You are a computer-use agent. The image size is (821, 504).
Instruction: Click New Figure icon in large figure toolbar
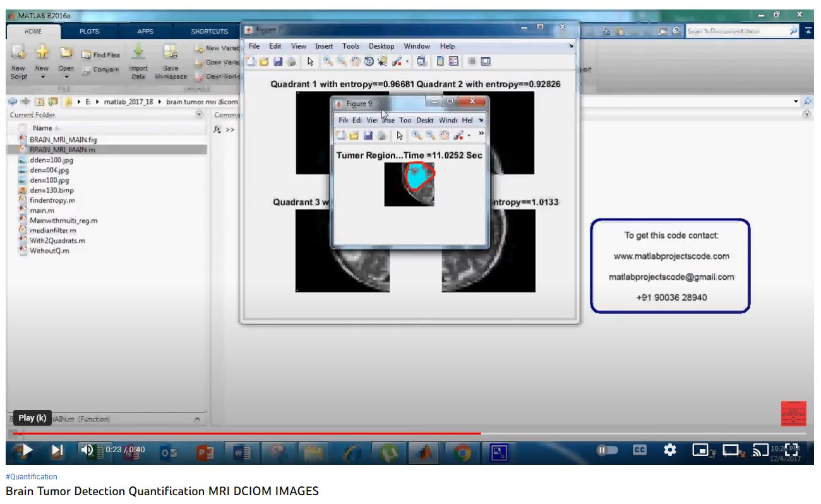[x=251, y=61]
